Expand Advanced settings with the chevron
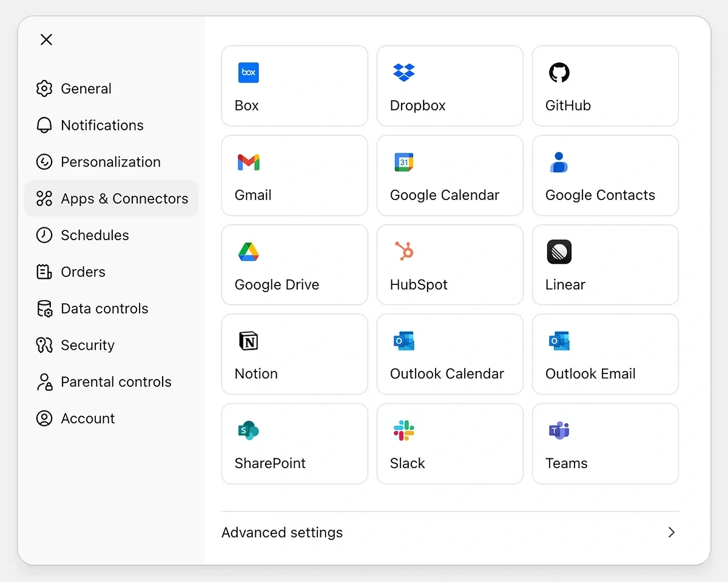This screenshot has height=582, width=728. pyautogui.click(x=671, y=532)
